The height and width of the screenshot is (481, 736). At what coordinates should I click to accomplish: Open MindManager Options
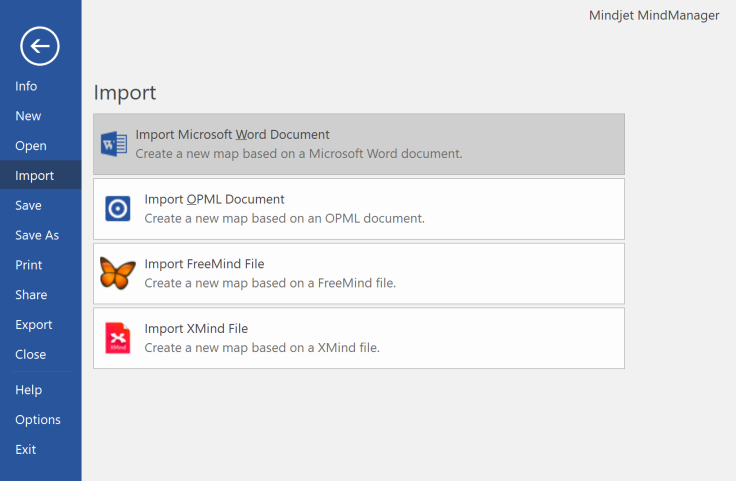point(38,420)
